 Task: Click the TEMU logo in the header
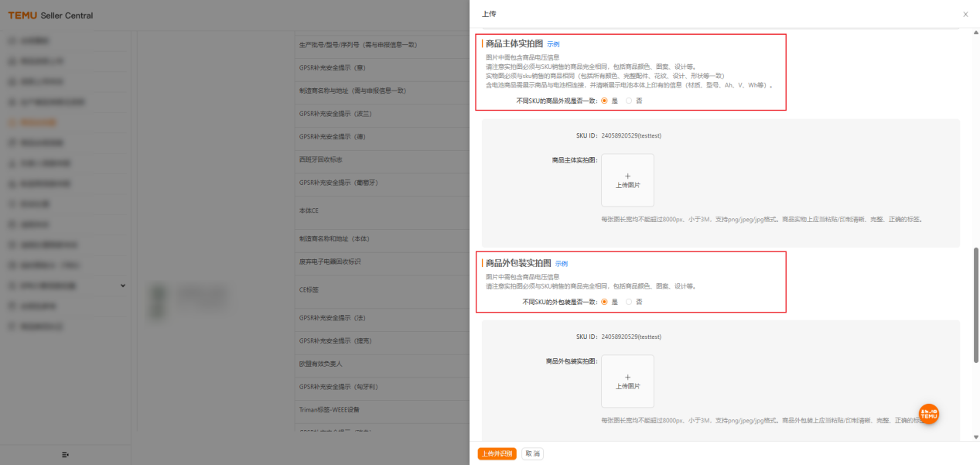pos(23,15)
